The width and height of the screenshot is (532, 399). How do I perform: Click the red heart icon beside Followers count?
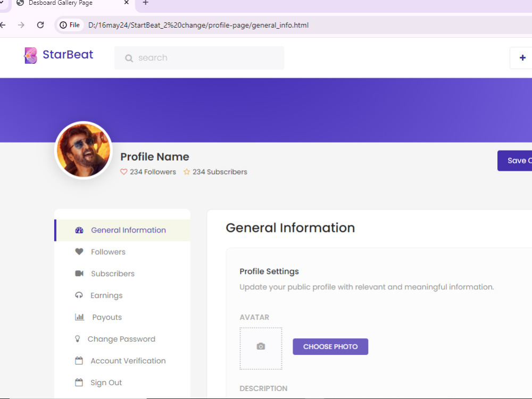point(124,172)
